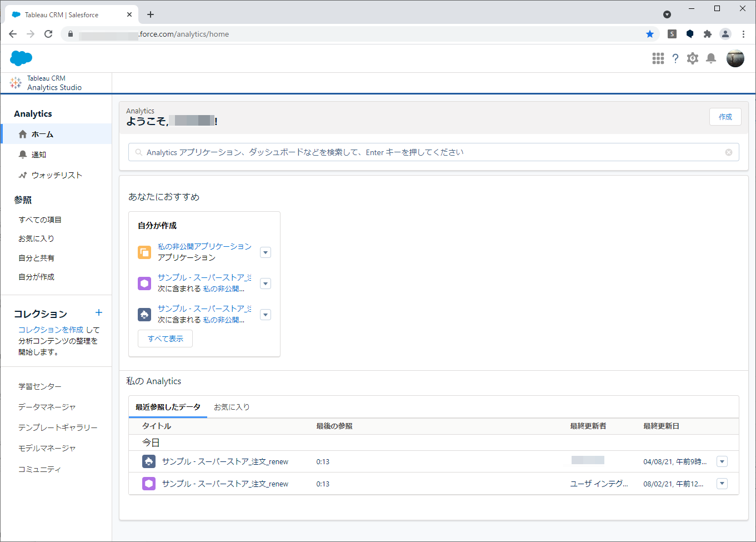The image size is (756, 542).
Task: Open the setup gear icon
Action: 693,58
